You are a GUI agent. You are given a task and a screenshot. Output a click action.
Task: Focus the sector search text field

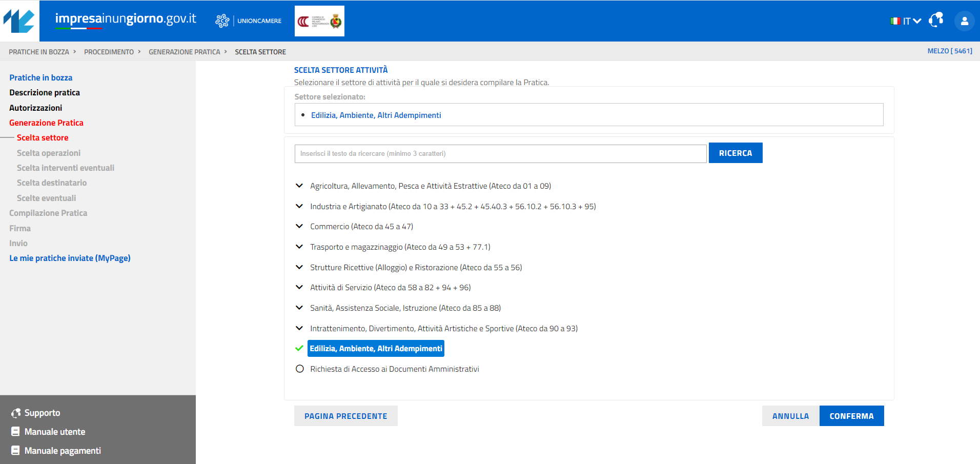point(500,153)
